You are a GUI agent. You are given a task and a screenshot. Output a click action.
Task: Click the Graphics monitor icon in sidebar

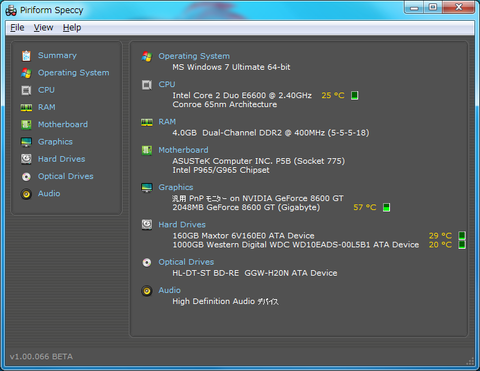pyautogui.click(x=26, y=142)
